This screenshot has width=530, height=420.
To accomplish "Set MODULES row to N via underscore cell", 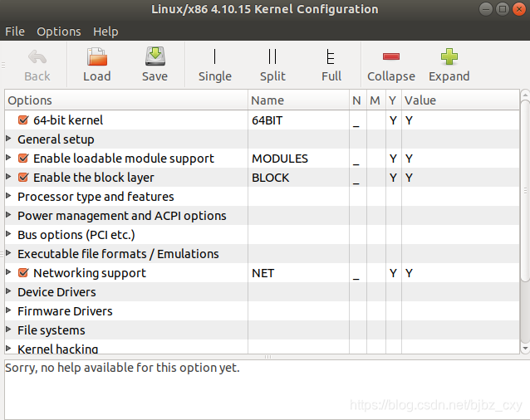I will (358, 159).
